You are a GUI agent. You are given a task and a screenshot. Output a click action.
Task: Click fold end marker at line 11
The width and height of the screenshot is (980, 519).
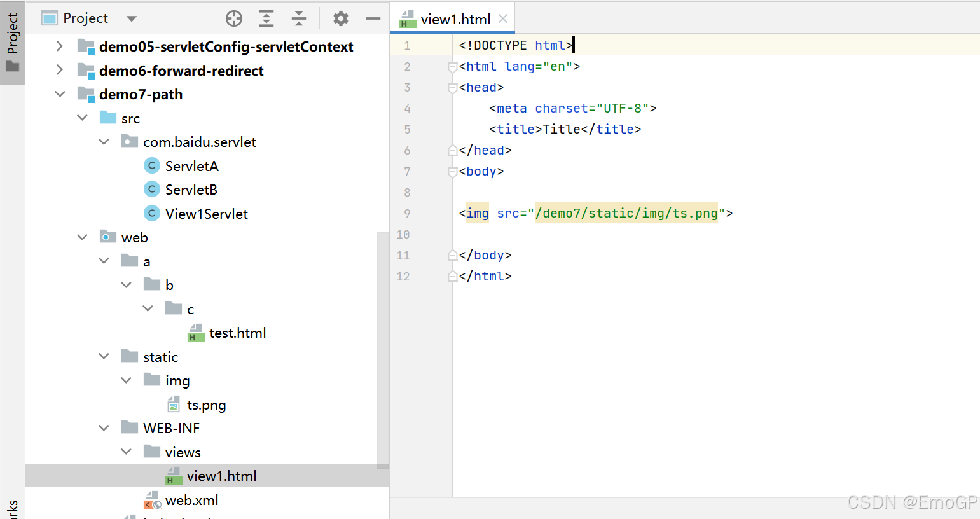pos(453,255)
